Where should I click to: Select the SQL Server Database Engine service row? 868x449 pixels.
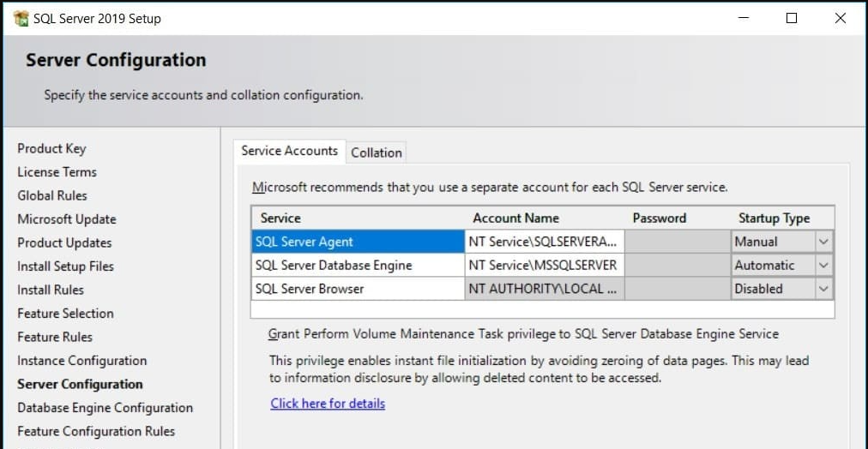[357, 266]
